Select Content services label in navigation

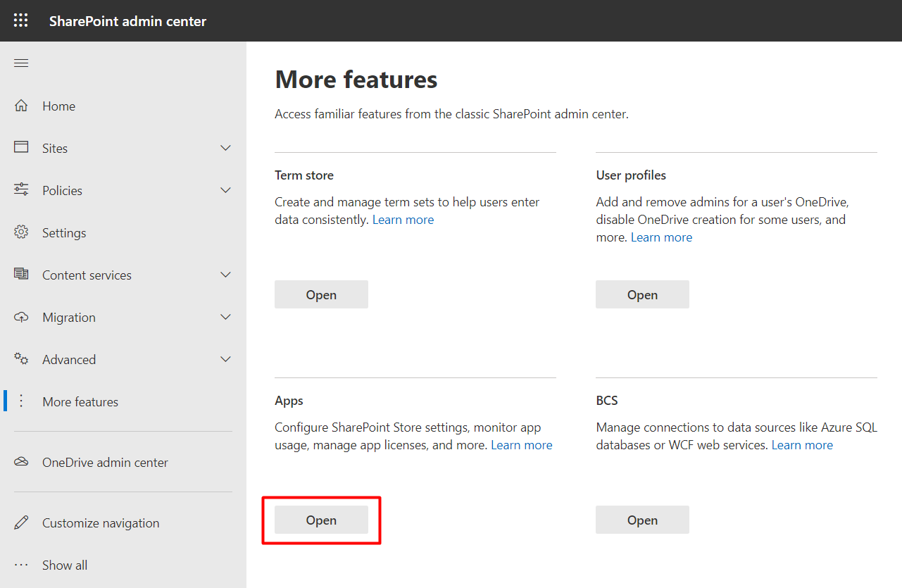click(x=87, y=275)
